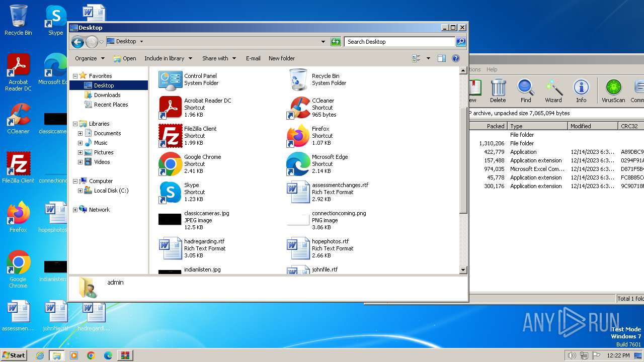This screenshot has width=644, height=362.
Task: Expand the Documents library tree node
Action: click(x=80, y=133)
